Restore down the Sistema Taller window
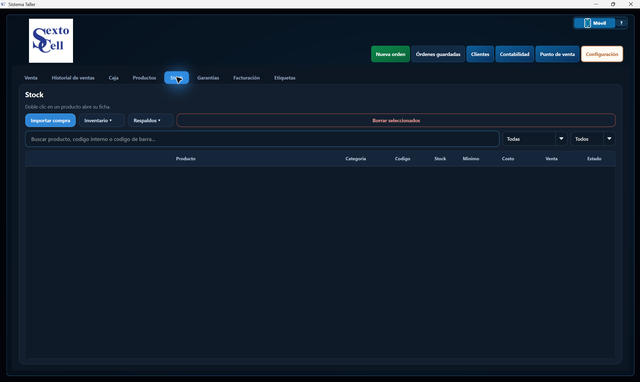Viewport: 640px width, 382px height. point(613,4)
